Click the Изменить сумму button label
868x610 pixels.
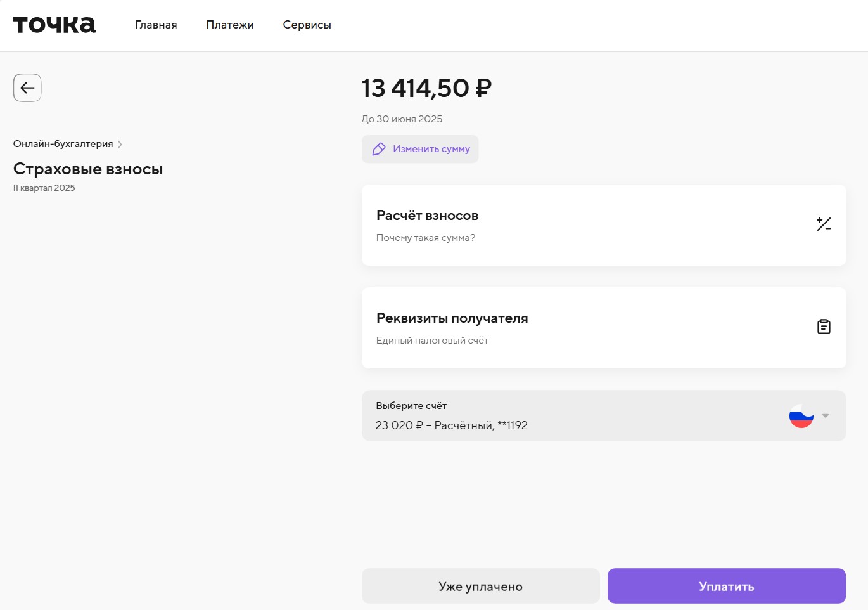[431, 149]
